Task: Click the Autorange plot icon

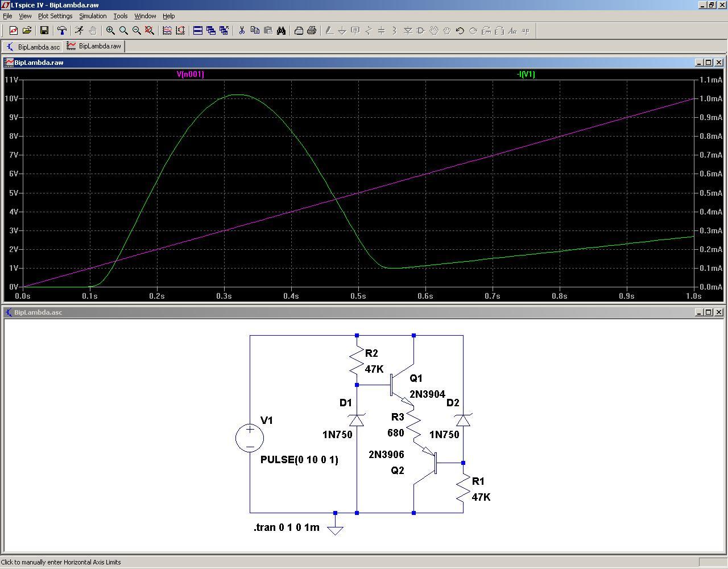Action: click(x=180, y=31)
